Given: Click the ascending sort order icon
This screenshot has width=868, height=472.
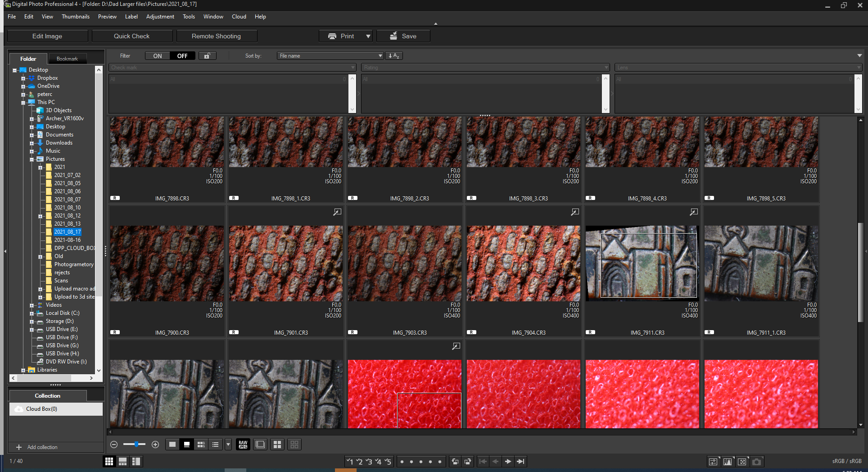Looking at the screenshot, I should pos(394,56).
